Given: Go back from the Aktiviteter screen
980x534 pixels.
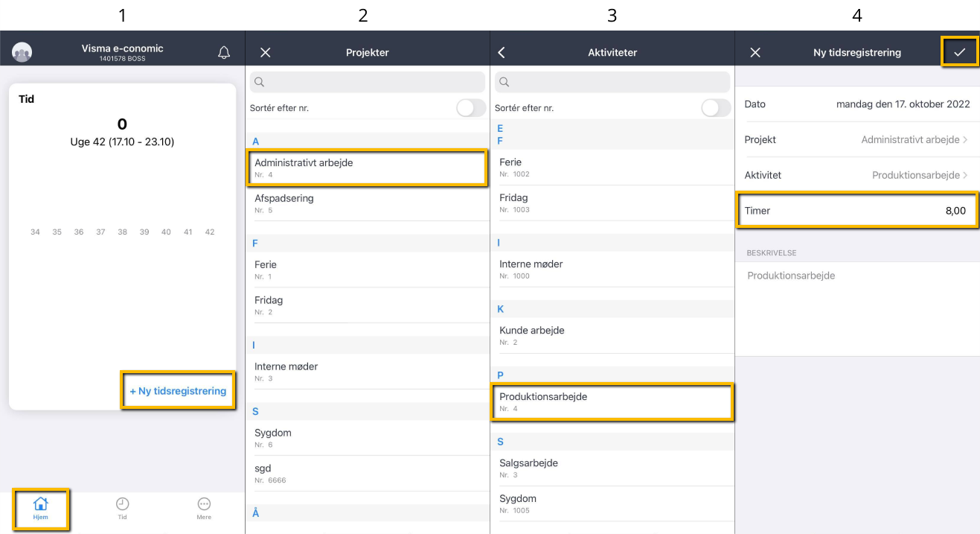Looking at the screenshot, I should click(502, 52).
